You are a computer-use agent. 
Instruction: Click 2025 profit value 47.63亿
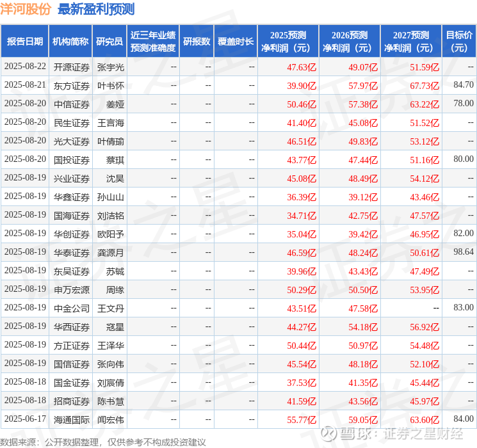[302, 67]
